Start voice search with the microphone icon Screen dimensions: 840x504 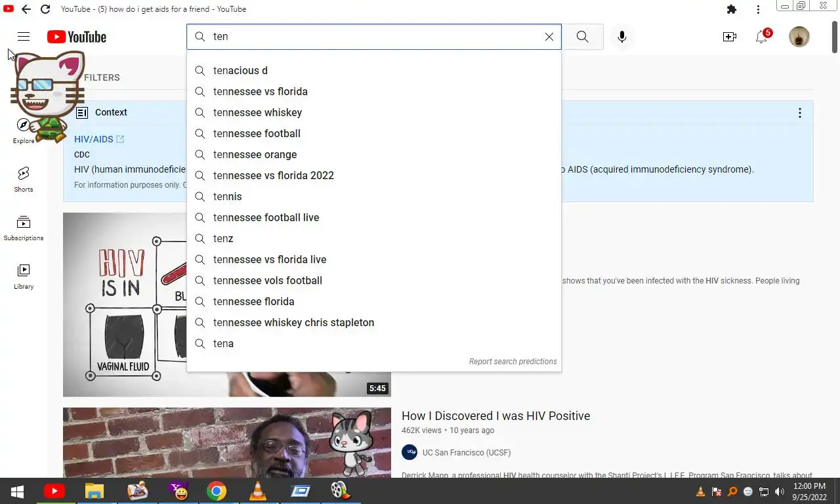tap(622, 37)
